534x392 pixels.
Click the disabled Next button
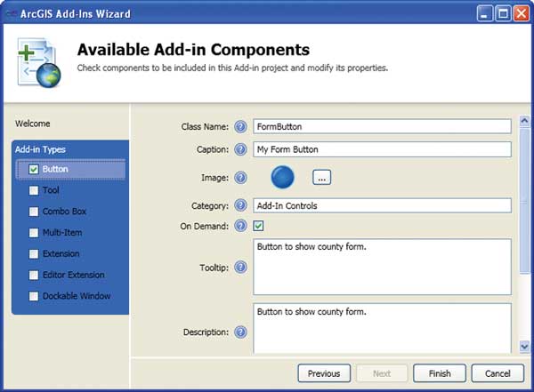point(382,373)
